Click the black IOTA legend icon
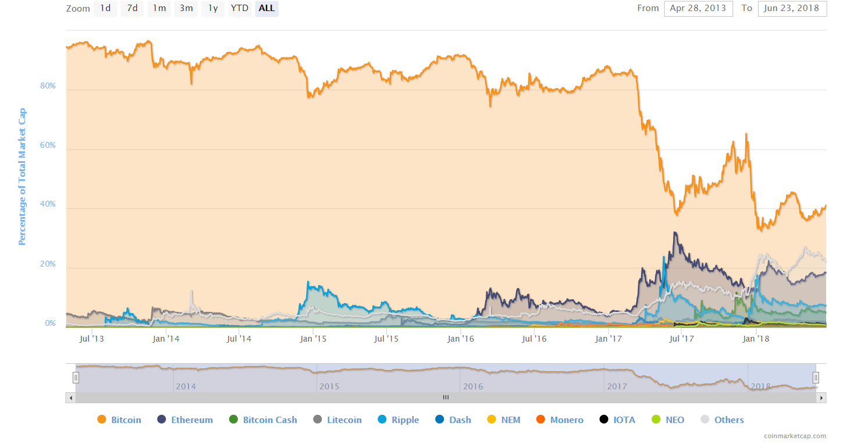 603,420
